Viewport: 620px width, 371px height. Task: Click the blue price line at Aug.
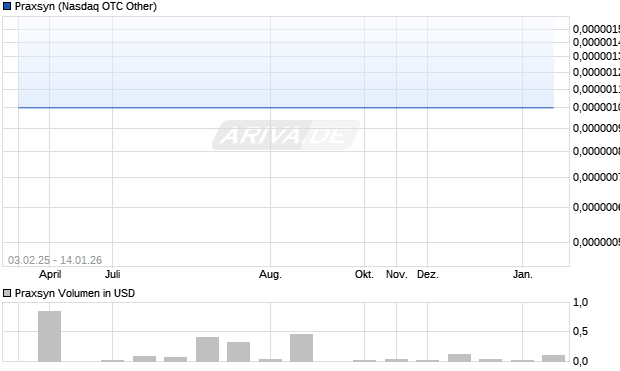[x=270, y=107]
